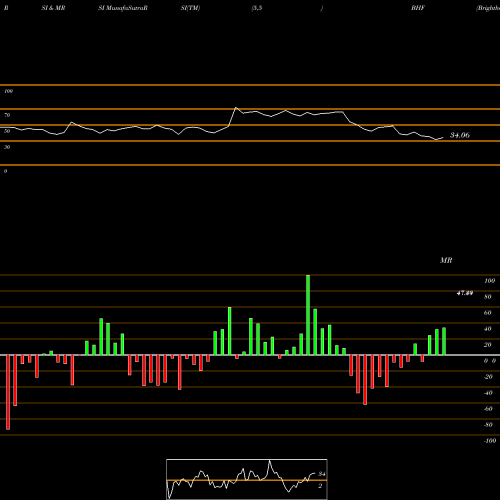Click the tallest green MR bar
Viewport: 500px width, 500px height.
[x=308, y=315]
